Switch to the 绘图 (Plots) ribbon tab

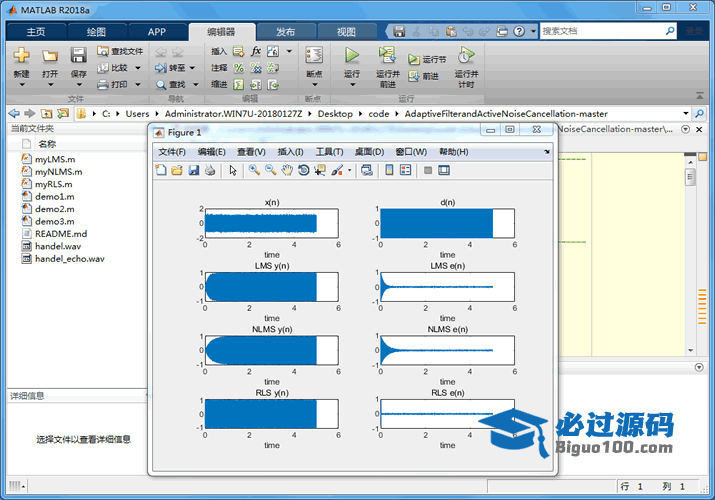pyautogui.click(x=96, y=31)
